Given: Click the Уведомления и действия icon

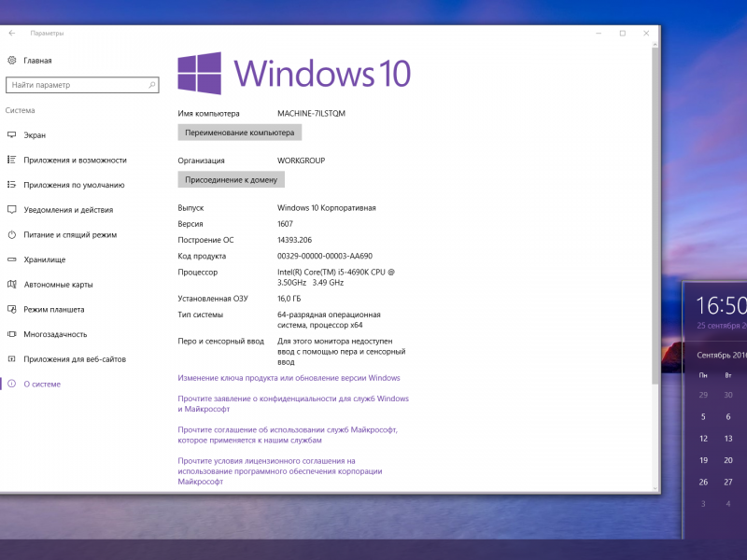Looking at the screenshot, I should coord(12,209).
